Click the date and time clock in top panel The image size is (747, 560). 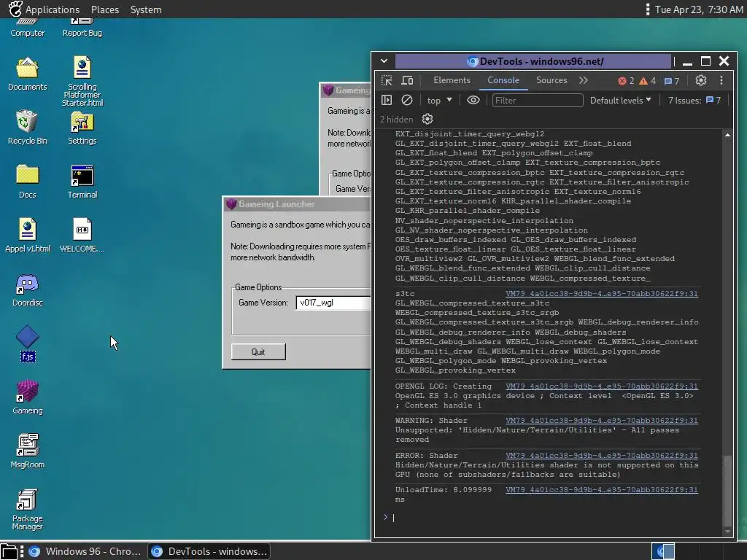click(x=698, y=9)
